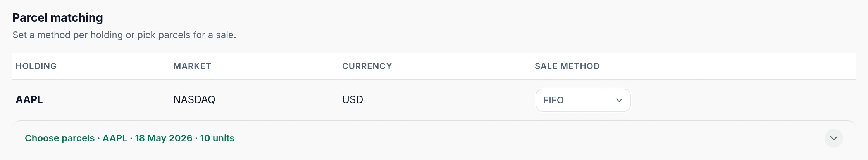Click AAPL within the Choose parcels title
This screenshot has height=160, width=868.
pos(115,138)
